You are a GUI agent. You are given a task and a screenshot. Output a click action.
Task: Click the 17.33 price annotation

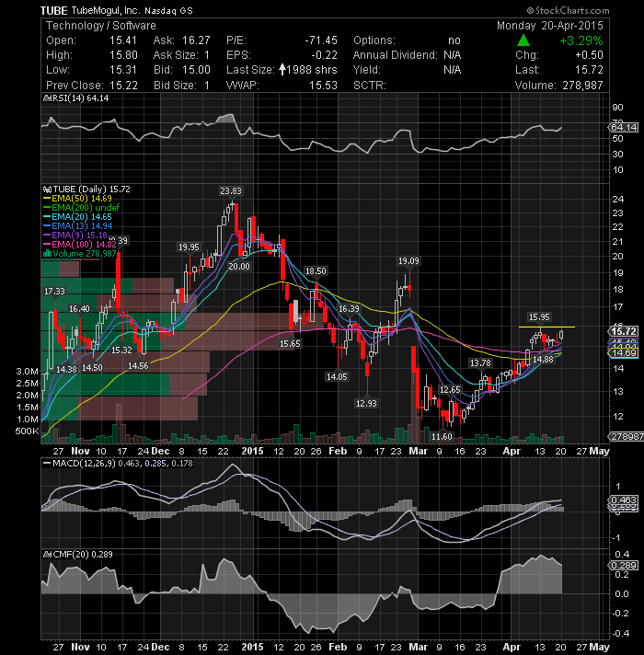[x=54, y=291]
